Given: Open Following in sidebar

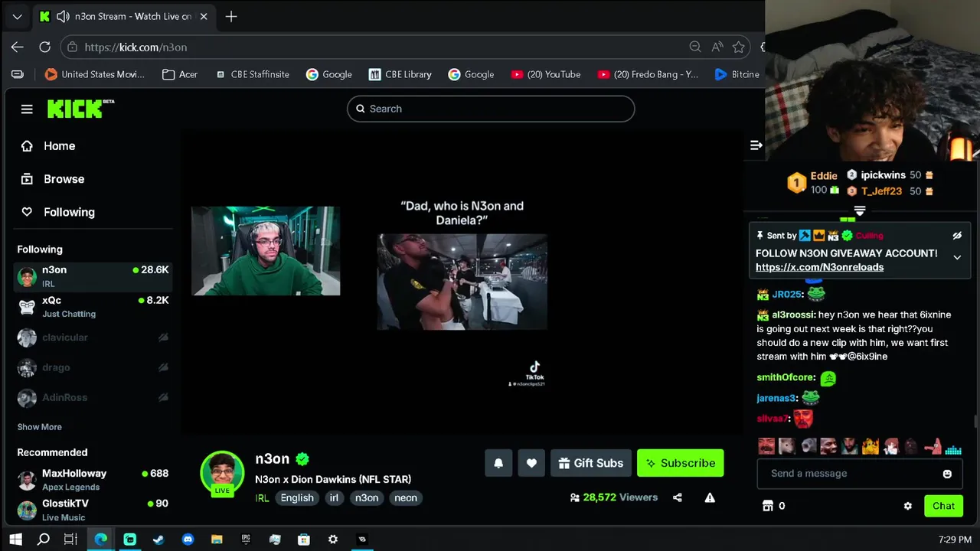Looking at the screenshot, I should pyautogui.click(x=57, y=212).
